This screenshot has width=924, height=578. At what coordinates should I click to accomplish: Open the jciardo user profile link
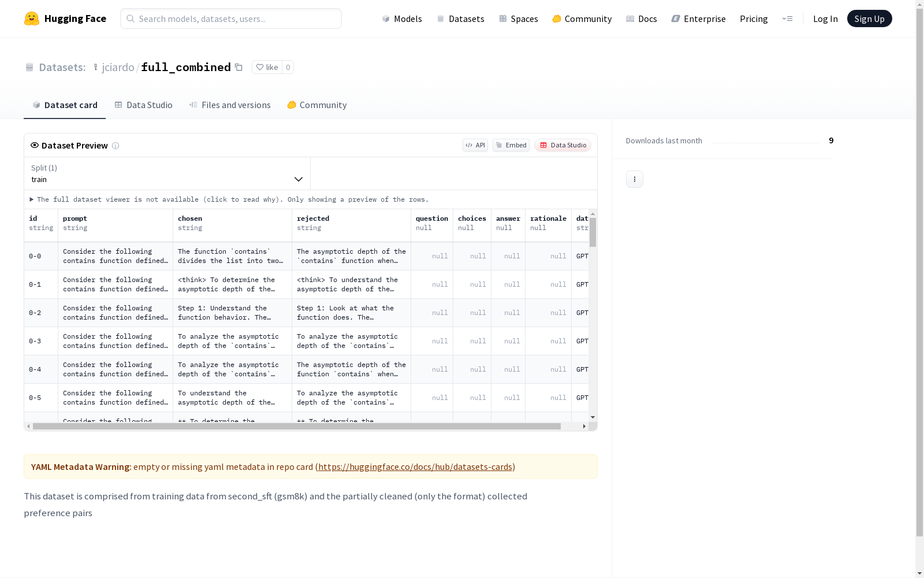(x=118, y=67)
